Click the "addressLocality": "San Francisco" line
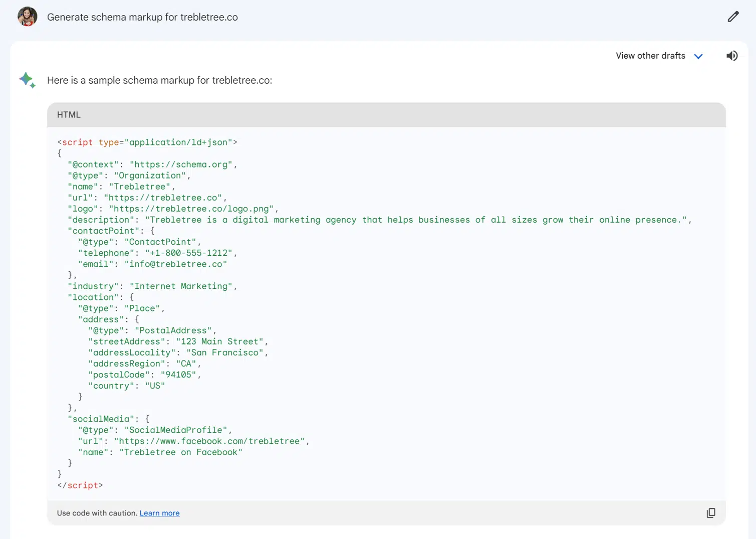This screenshot has height=539, width=756. (x=178, y=352)
